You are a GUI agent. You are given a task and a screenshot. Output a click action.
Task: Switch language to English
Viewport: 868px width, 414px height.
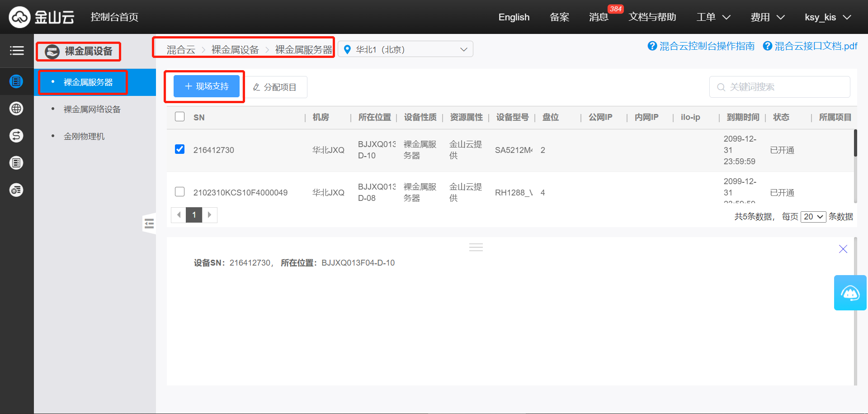[514, 17]
